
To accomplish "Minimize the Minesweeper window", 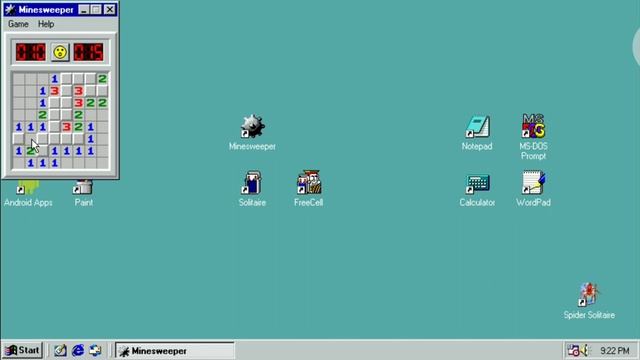I will tap(84, 9).
